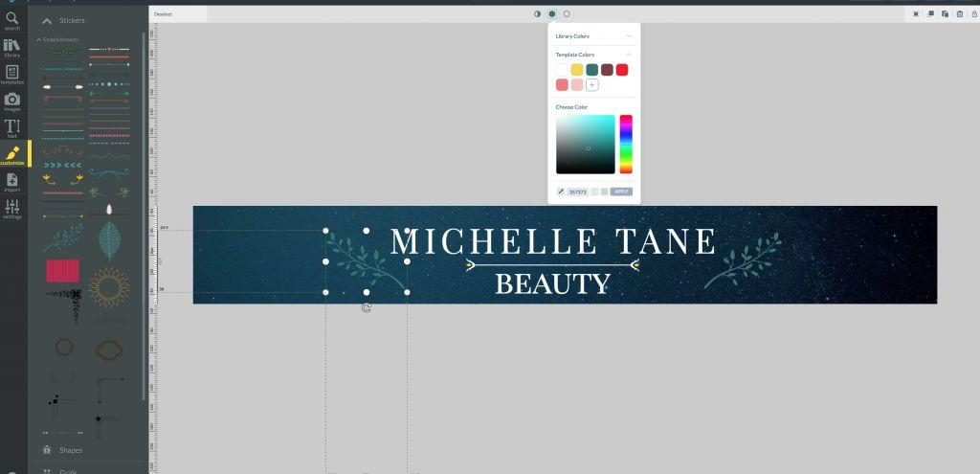Viewport: 980px width, 474px height.
Task: Select the salmon pink template color swatch
Action: pos(562,84)
